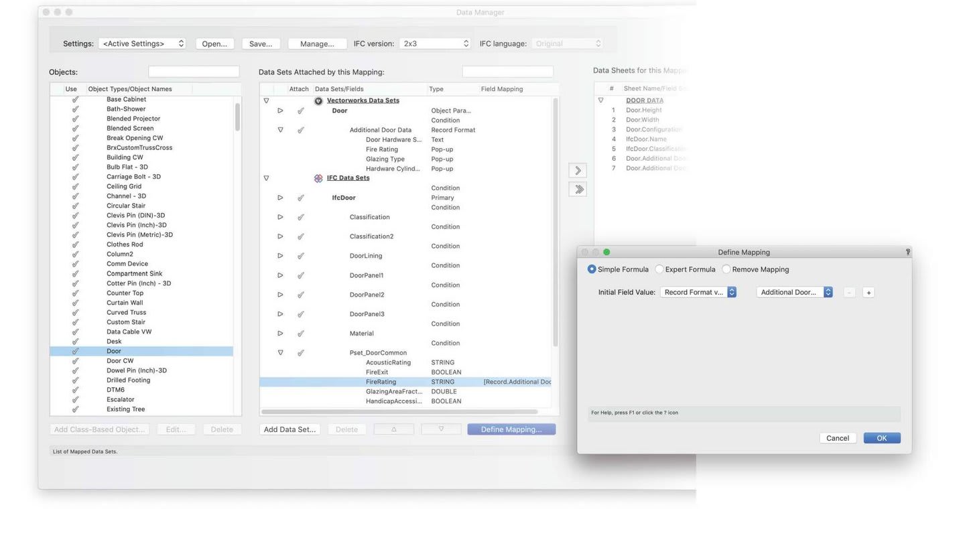This screenshot has width=965, height=560.
Task: Select the Simple Formula radio button
Action: point(592,269)
